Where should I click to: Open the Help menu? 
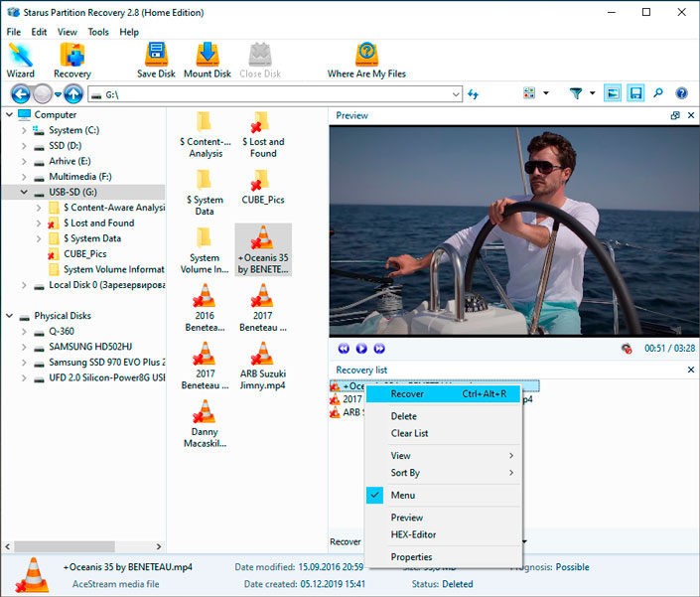(129, 32)
